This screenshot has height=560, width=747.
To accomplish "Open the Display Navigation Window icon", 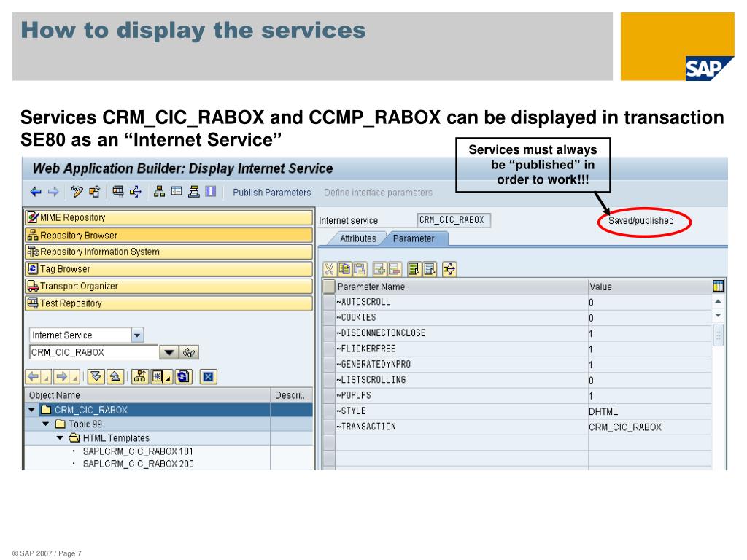I will [177, 192].
